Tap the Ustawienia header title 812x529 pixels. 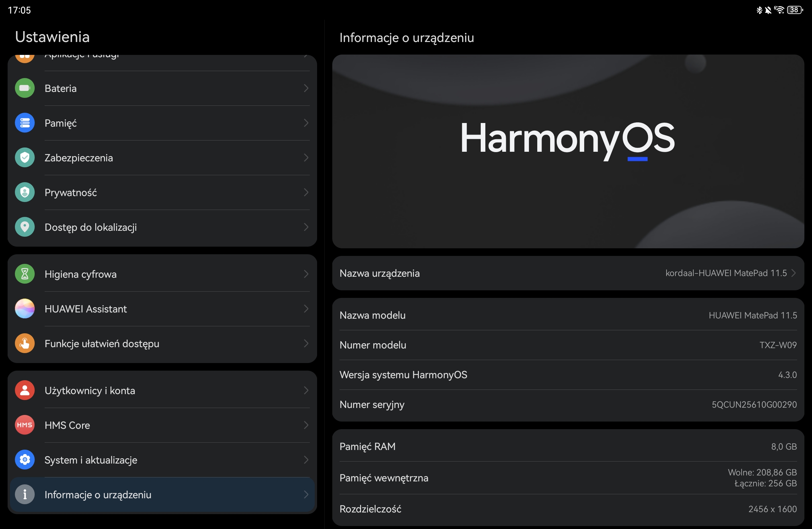click(x=52, y=37)
